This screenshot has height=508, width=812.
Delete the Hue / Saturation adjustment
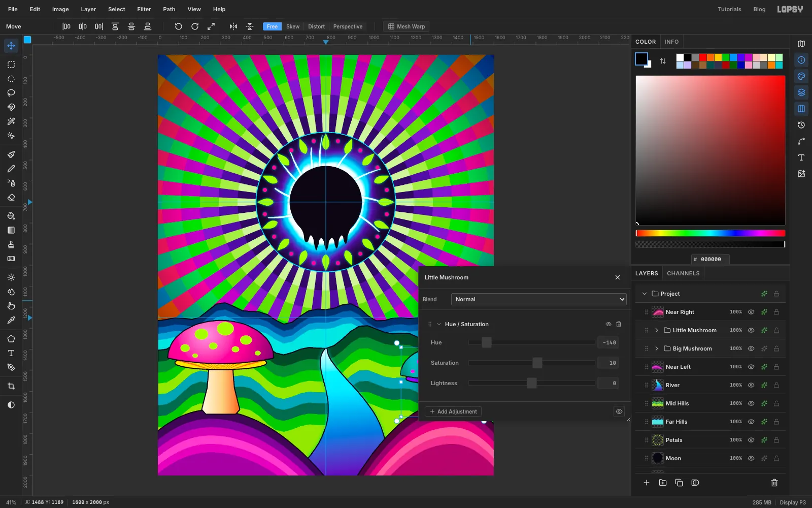coord(619,324)
